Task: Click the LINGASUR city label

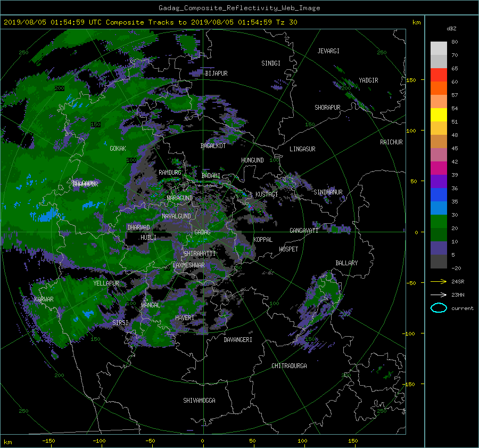Action: [x=302, y=149]
